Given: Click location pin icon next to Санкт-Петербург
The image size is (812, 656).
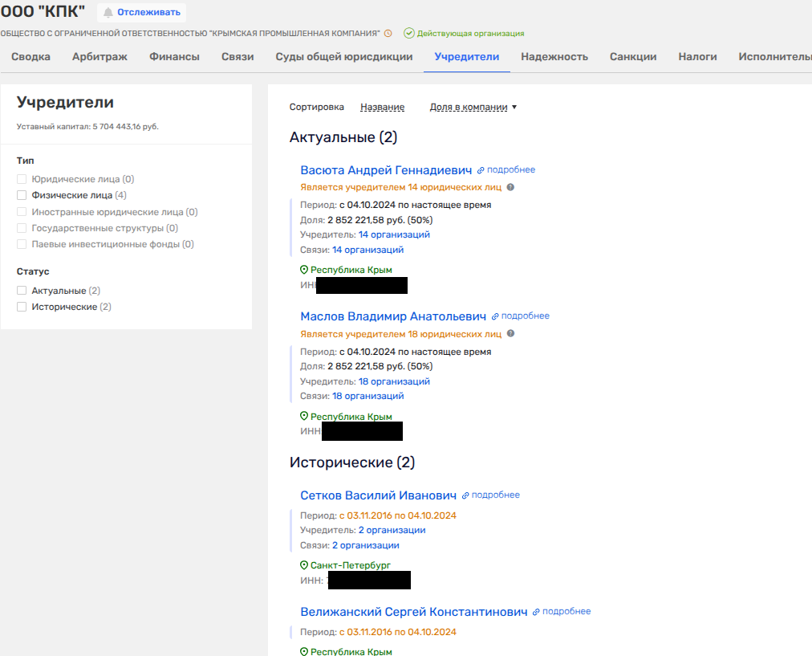Looking at the screenshot, I should 304,565.
